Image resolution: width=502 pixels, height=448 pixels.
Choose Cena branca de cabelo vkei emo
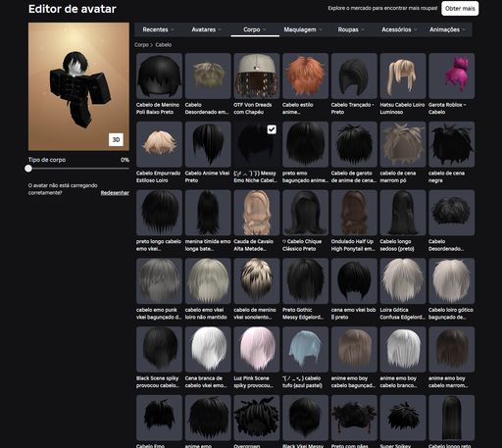coord(208,349)
